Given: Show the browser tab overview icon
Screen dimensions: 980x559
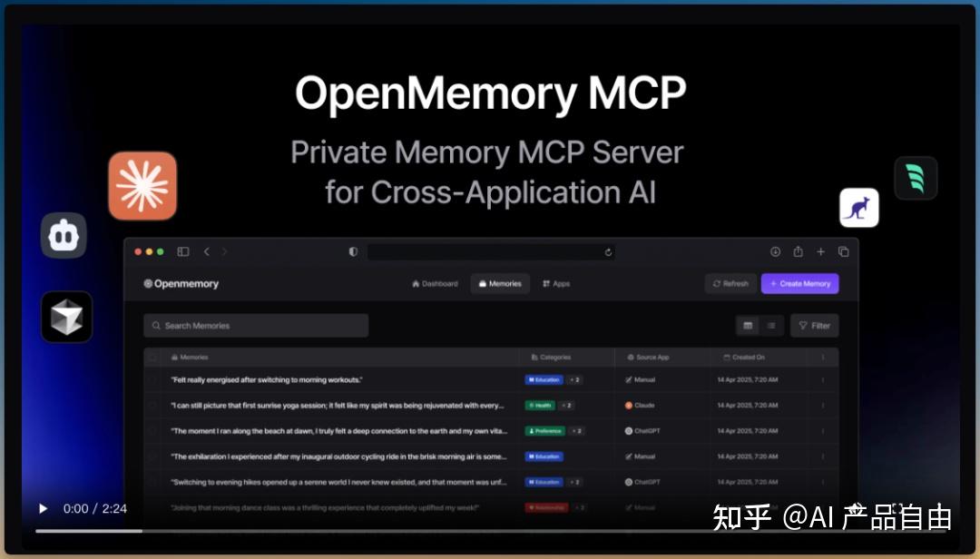Looking at the screenshot, I should click(843, 251).
